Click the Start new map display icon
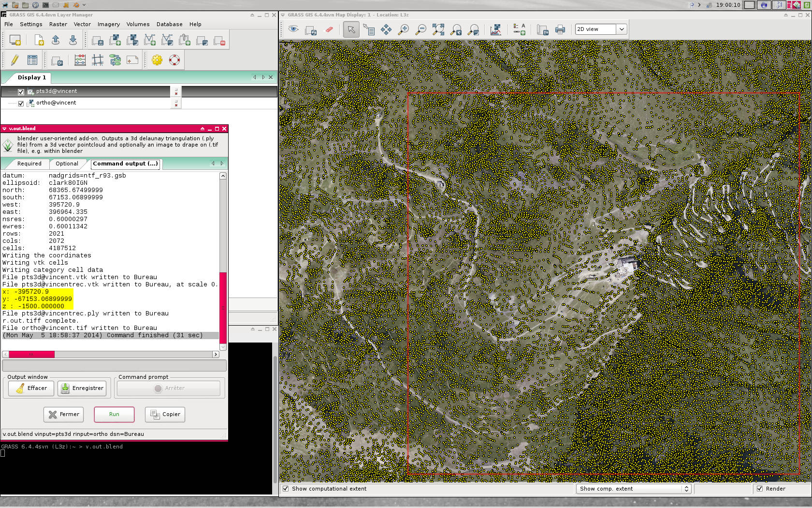812x508 pixels. [15, 40]
